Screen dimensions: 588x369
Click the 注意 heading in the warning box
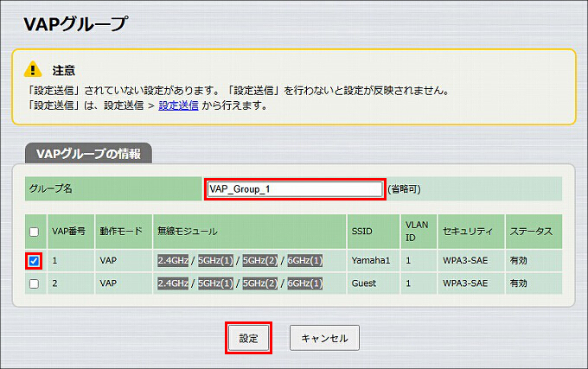(64, 70)
